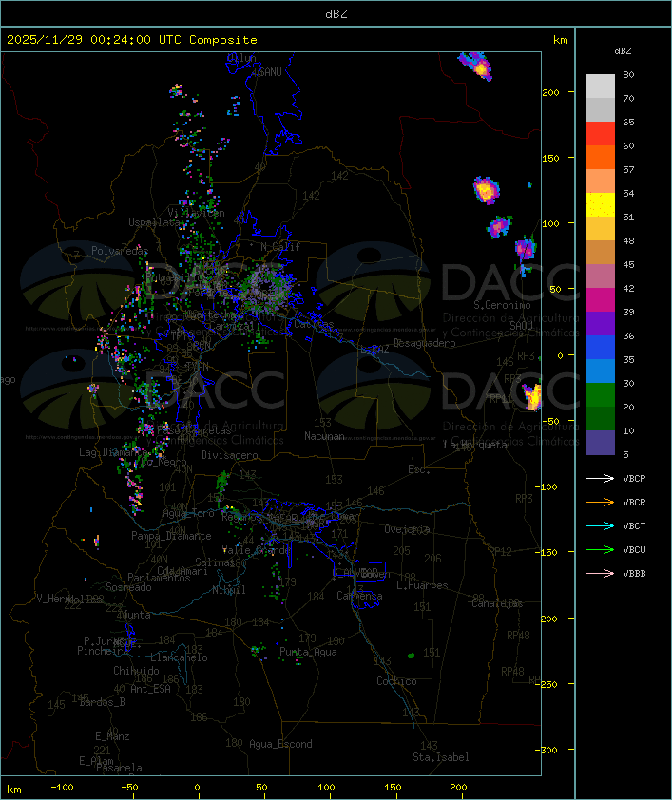The height and width of the screenshot is (800, 672).
Task: Click the 150 tick on the horizontal axis
Action: click(393, 788)
